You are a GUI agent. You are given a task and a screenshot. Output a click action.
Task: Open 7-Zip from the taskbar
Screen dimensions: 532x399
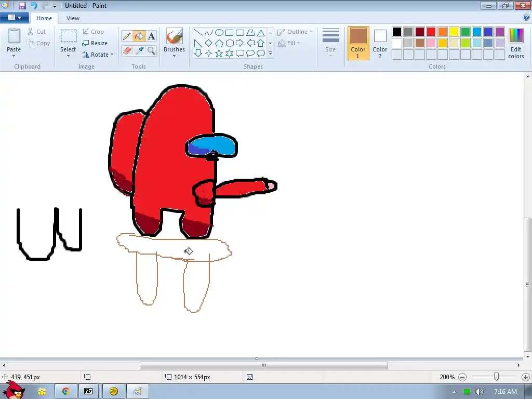[x=88, y=391]
